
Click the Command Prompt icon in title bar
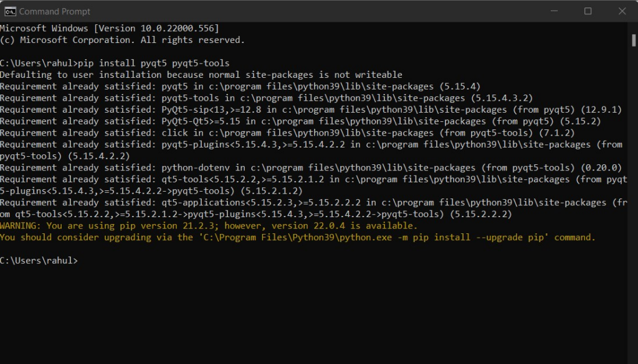pyautogui.click(x=10, y=11)
